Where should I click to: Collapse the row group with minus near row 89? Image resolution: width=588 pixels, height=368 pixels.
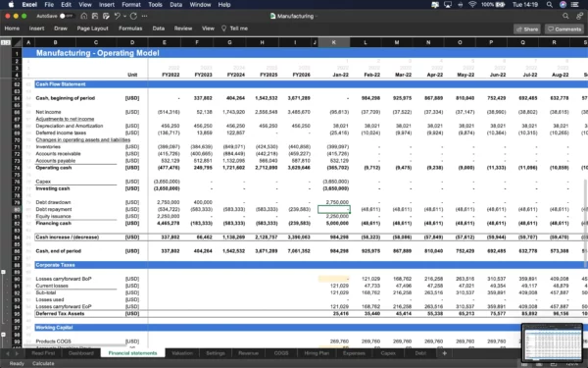click(x=3, y=272)
